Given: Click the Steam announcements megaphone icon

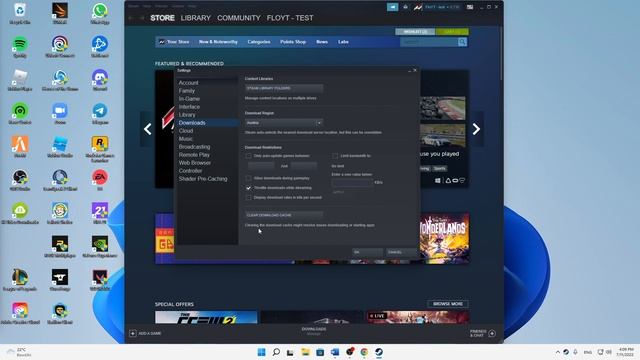Looking at the screenshot, I should 392,7.
